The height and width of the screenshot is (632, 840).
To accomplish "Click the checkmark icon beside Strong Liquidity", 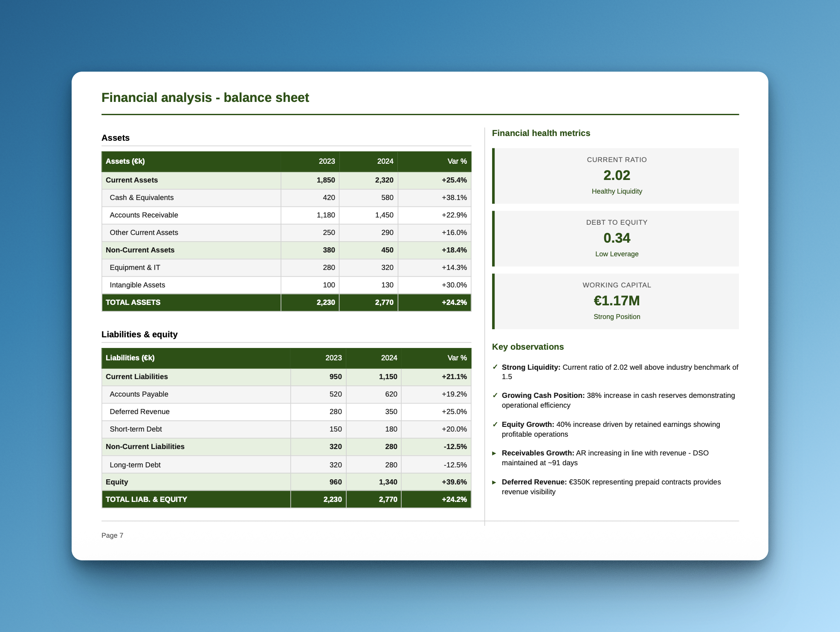I will click(495, 367).
